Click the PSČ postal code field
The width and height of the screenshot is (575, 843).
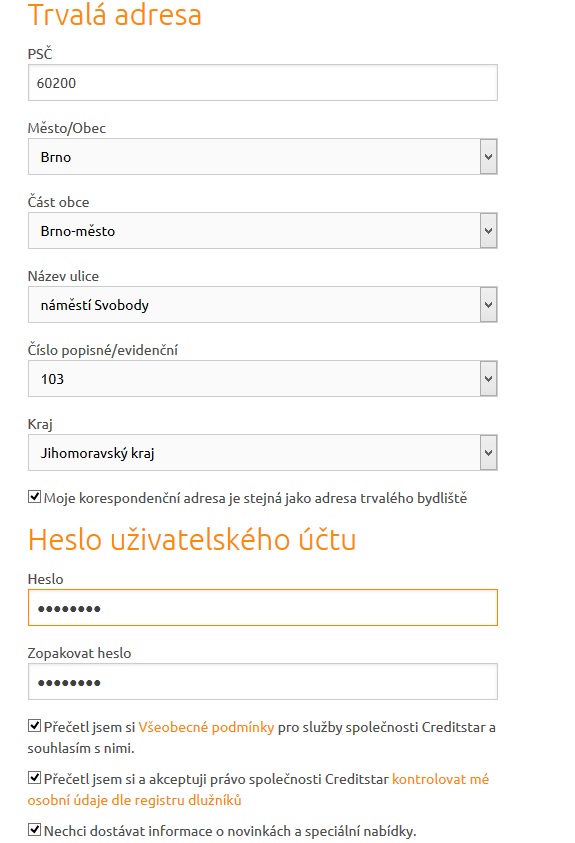[263, 82]
